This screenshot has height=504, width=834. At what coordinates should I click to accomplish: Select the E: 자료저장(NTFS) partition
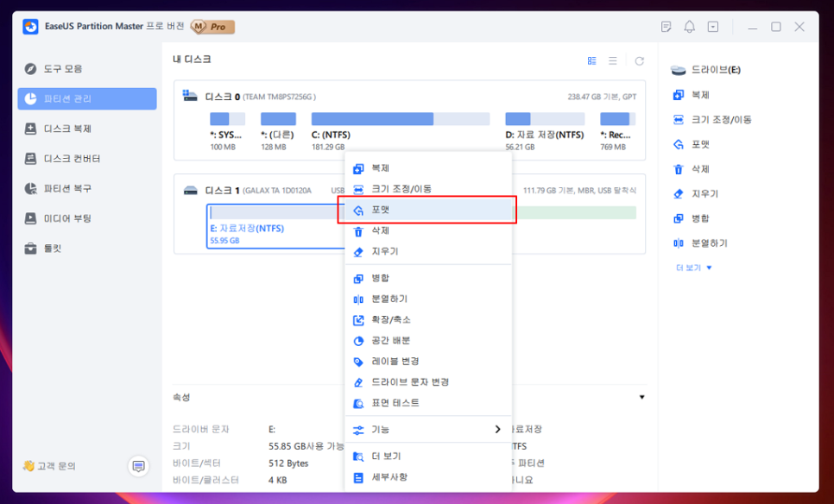point(276,226)
